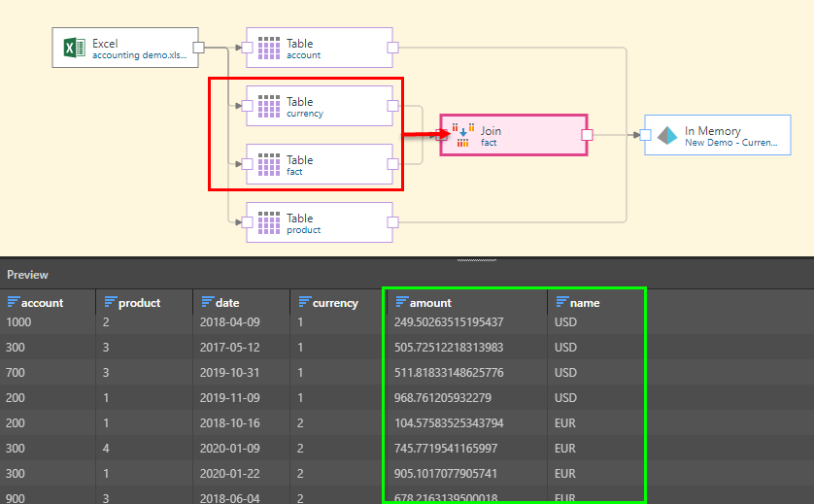Image resolution: width=814 pixels, height=504 pixels.
Task: Click the Join node icon
Action: (463, 135)
